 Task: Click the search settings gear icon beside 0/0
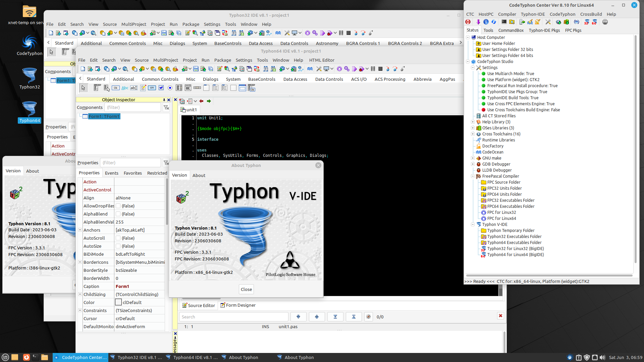[369, 317]
